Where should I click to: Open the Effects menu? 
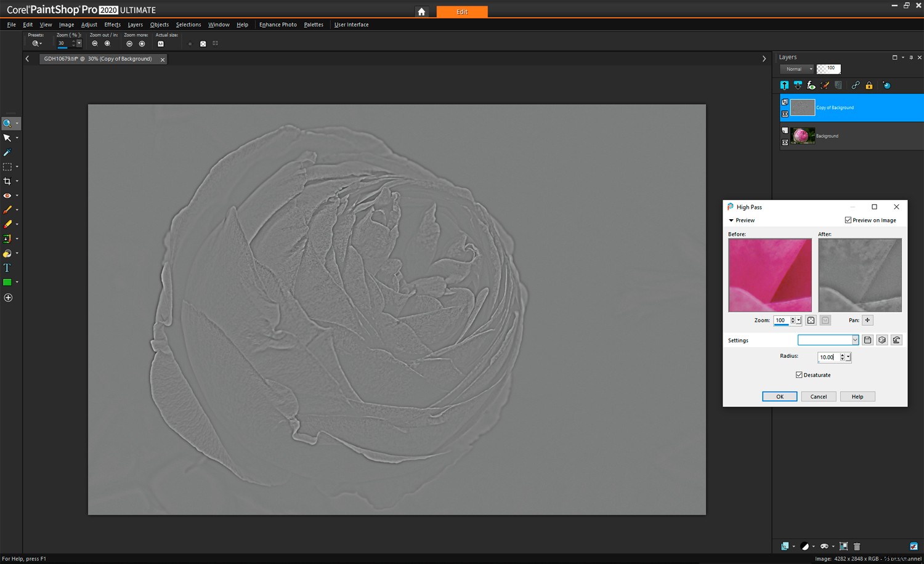pos(111,25)
